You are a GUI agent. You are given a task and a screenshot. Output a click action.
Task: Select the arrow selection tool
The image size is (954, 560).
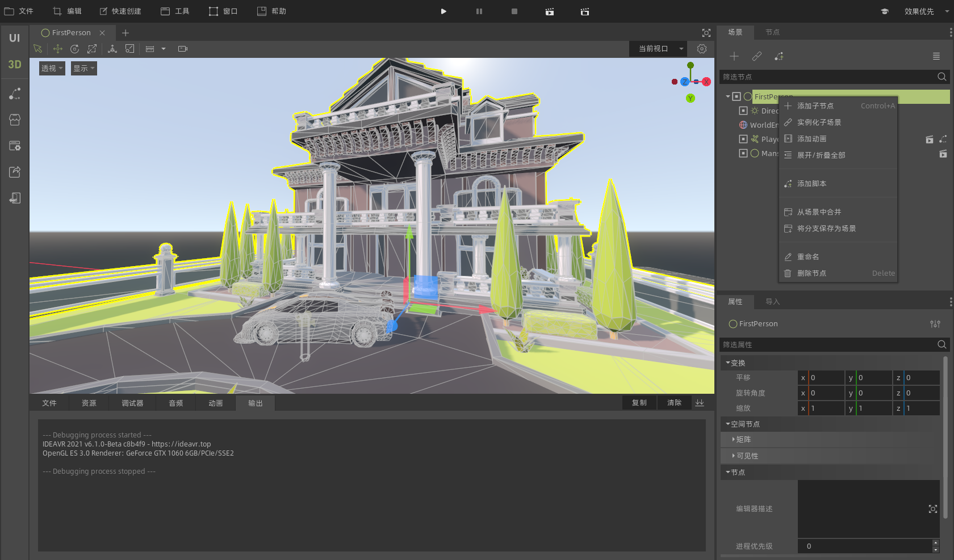click(x=38, y=49)
